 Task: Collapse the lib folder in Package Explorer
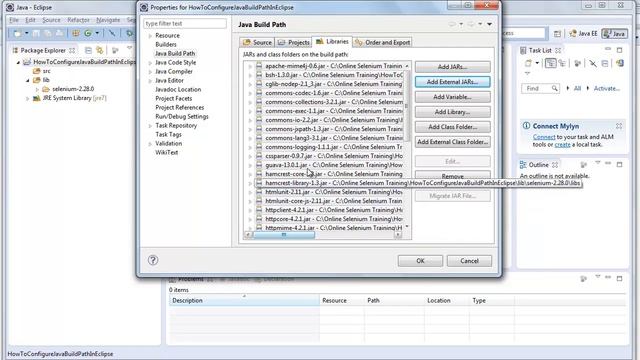click(28, 80)
